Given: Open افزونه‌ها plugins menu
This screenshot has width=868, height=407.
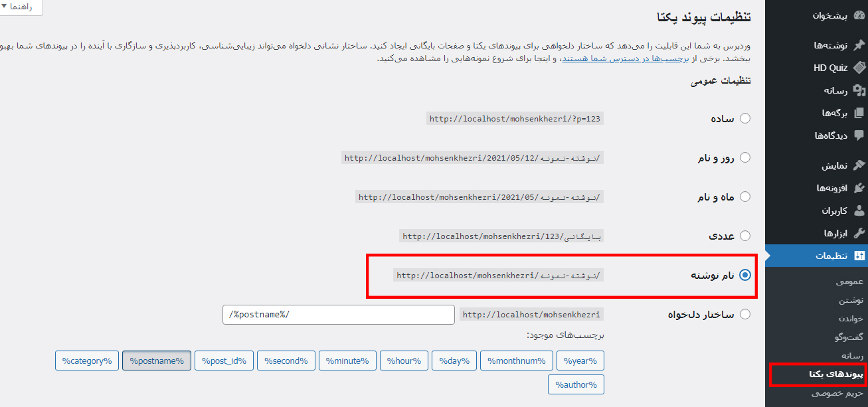Looking at the screenshot, I should (x=816, y=188).
